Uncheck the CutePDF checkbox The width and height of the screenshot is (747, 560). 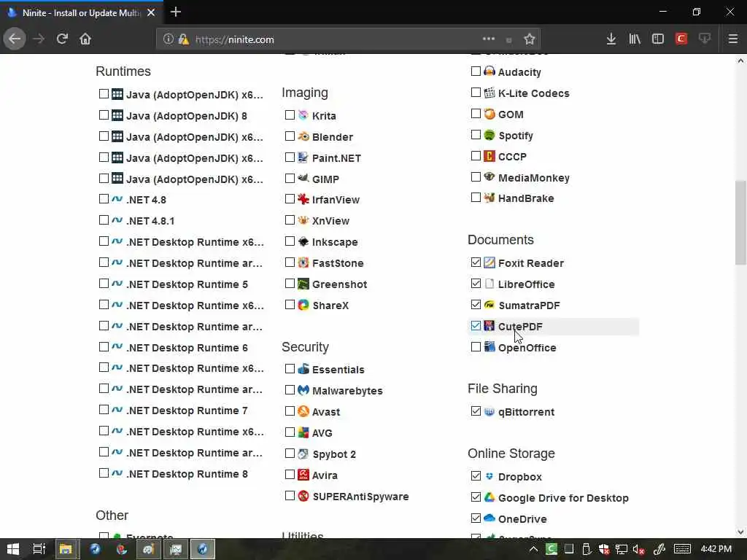tap(476, 326)
